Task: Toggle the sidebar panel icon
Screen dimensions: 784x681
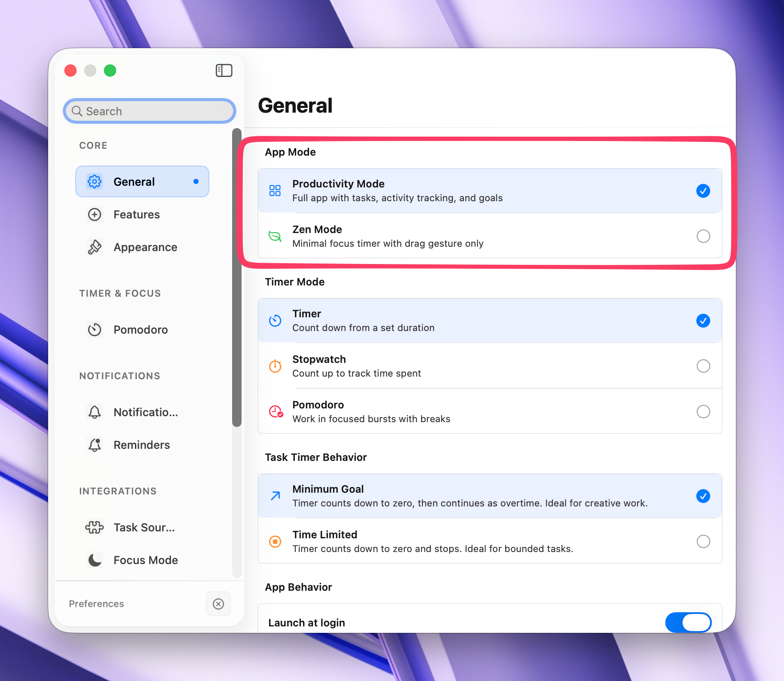Action: 224,71
